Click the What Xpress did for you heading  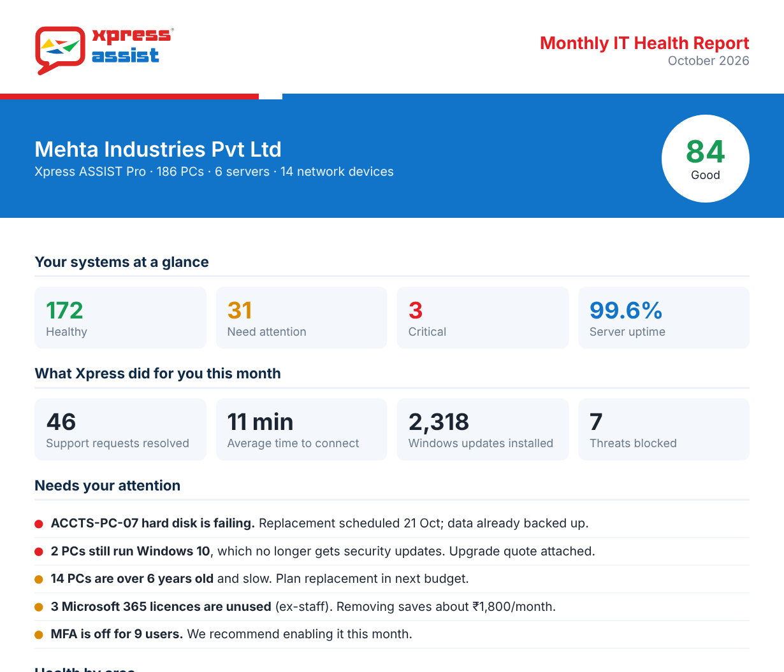click(157, 373)
